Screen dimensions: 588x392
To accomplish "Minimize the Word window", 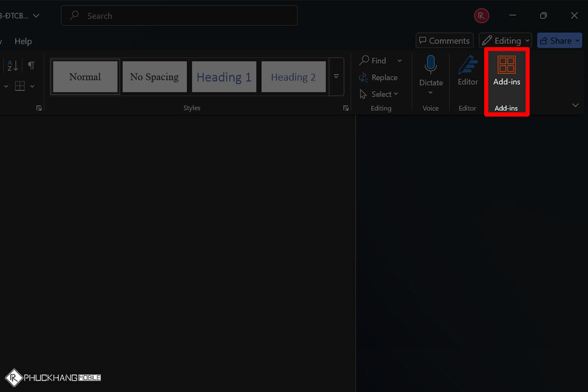I will click(x=513, y=16).
